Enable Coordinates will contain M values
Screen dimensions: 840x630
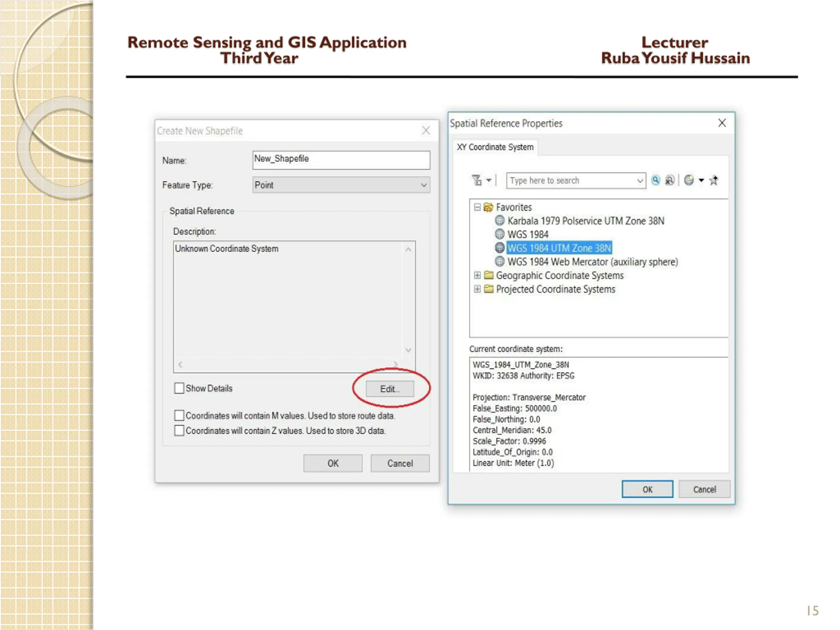tap(179, 415)
